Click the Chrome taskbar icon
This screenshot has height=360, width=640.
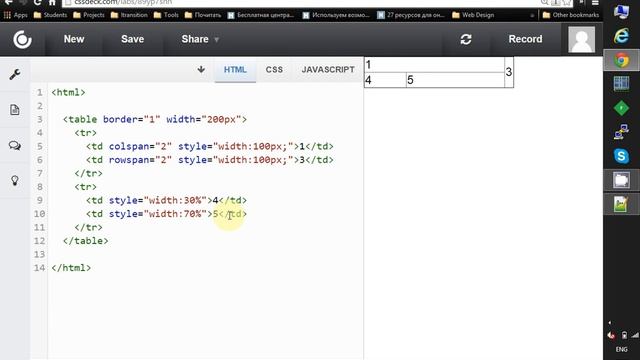pyautogui.click(x=621, y=60)
